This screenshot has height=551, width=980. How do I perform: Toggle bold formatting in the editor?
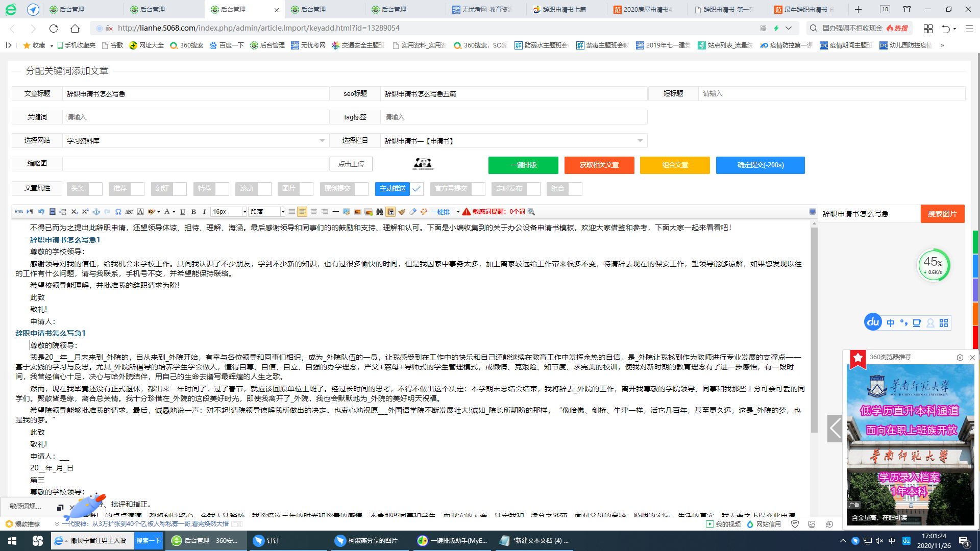pyautogui.click(x=193, y=212)
